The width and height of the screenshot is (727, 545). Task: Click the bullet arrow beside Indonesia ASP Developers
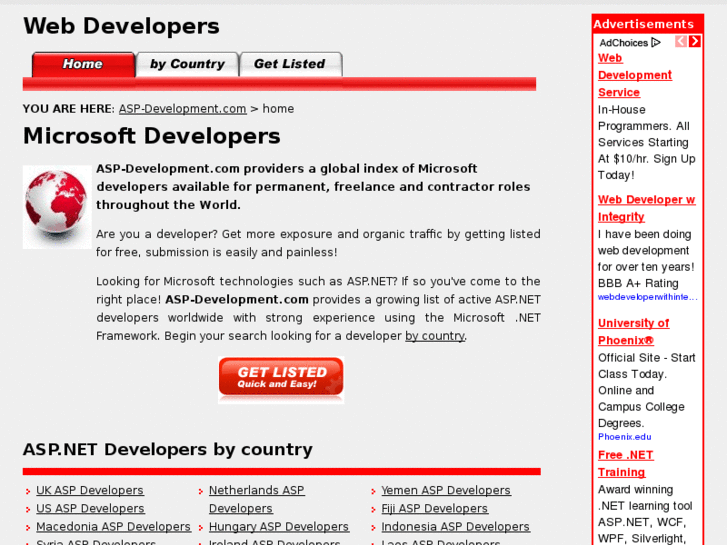click(373, 528)
